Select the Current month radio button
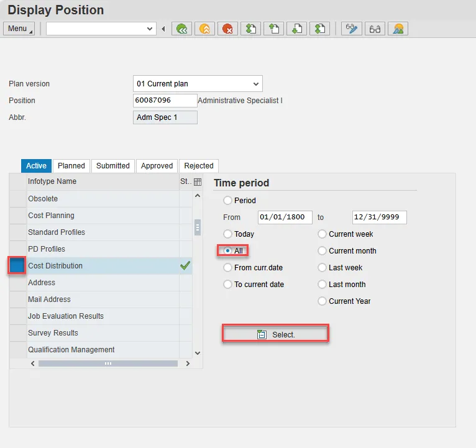Image resolution: width=476 pixels, height=448 pixels. pos(322,250)
